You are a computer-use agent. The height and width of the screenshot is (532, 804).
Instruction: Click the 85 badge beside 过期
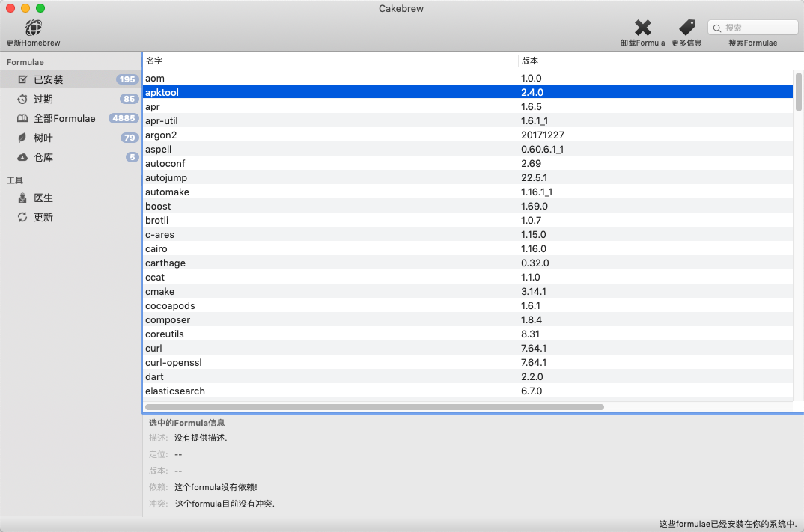tap(130, 99)
